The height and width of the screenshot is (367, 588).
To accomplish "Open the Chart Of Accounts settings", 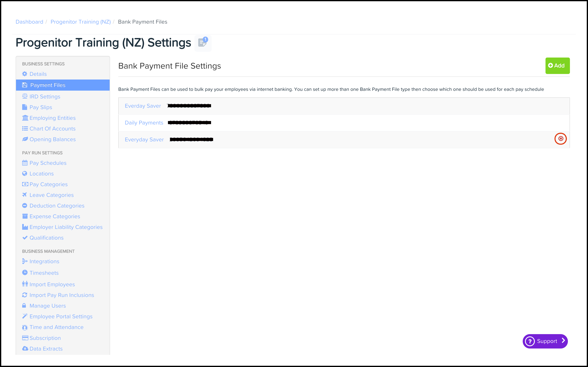I will 52,129.
